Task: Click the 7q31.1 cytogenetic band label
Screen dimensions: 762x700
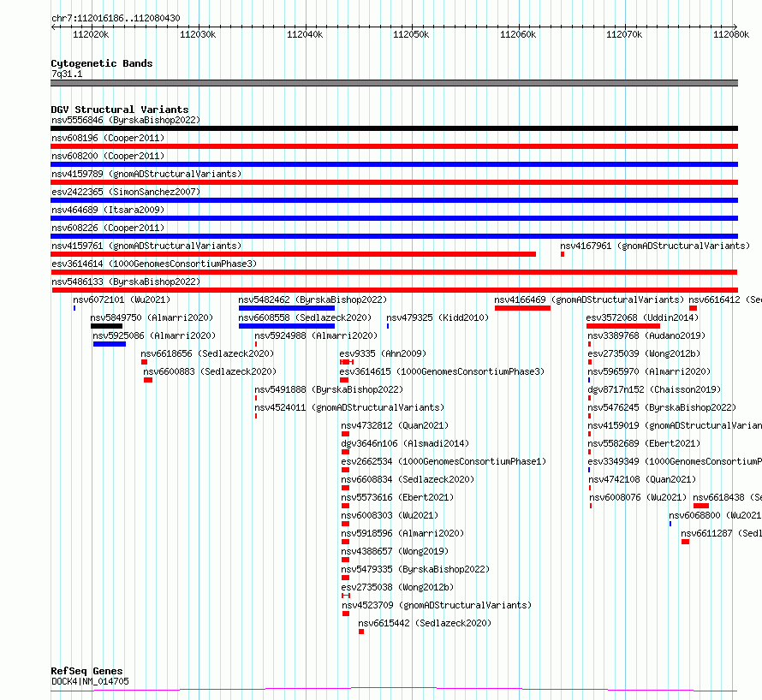Action: 67,74
